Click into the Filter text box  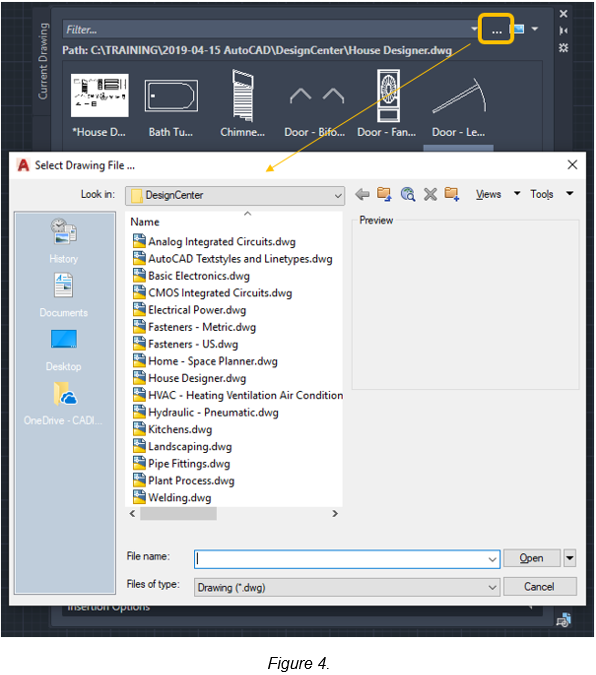pyautogui.click(x=267, y=29)
